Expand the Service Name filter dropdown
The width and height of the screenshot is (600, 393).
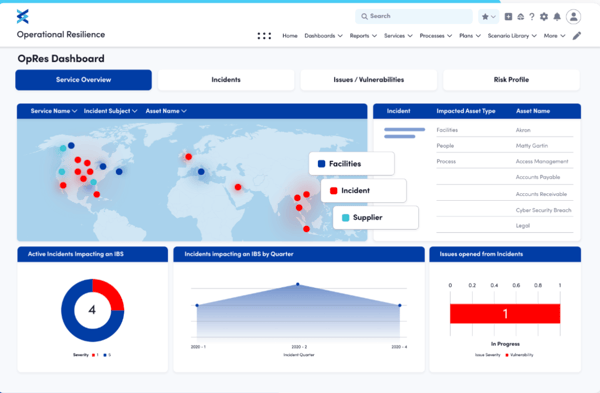click(x=54, y=111)
